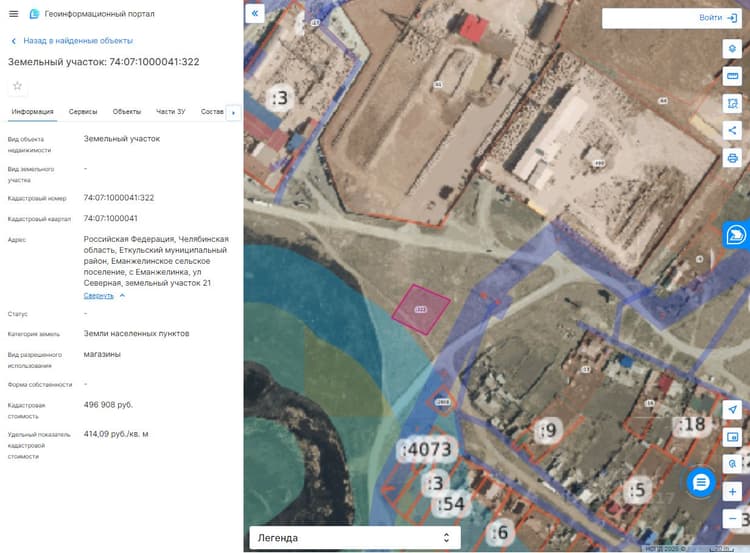Switch to the Сервисы tab
The height and width of the screenshot is (553, 750).
pos(83,111)
